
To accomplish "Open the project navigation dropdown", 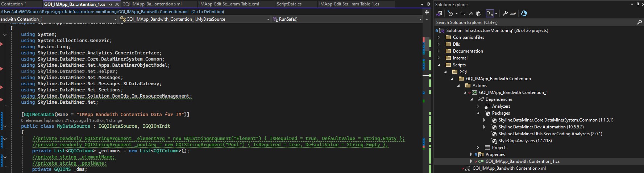I will (116, 19).
